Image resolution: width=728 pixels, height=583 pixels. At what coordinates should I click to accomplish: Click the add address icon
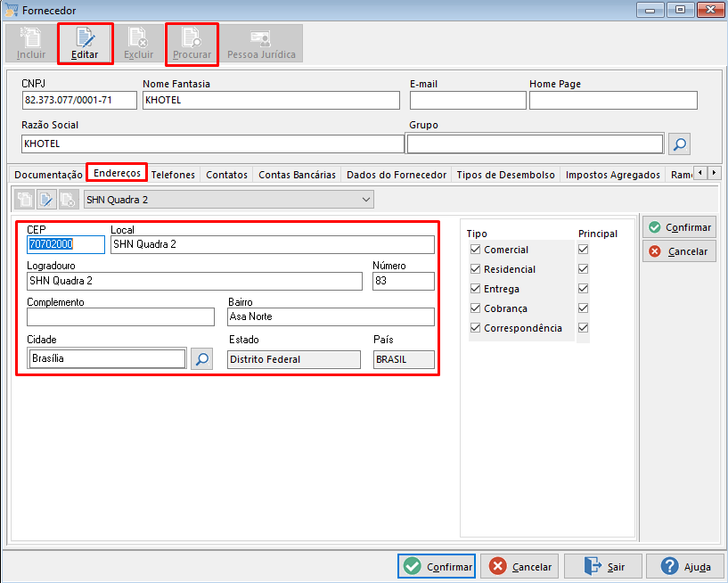(25, 200)
